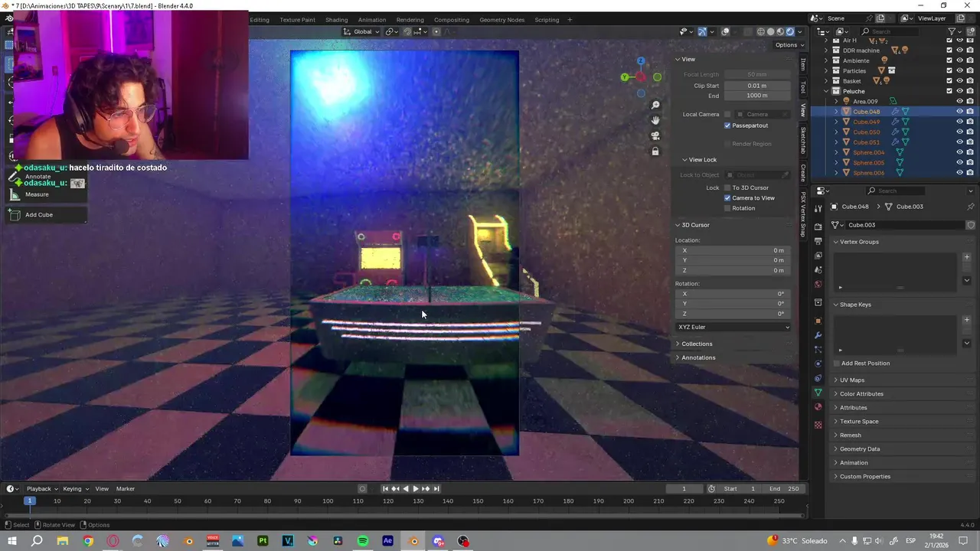The image size is (980, 551).
Task: Open the timeline Marker menu
Action: (x=125, y=489)
